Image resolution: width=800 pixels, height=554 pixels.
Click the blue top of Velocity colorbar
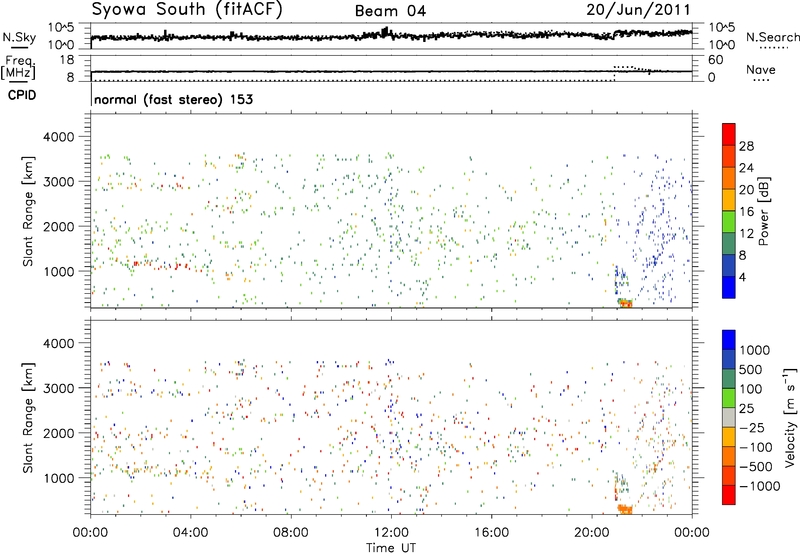[729, 340]
